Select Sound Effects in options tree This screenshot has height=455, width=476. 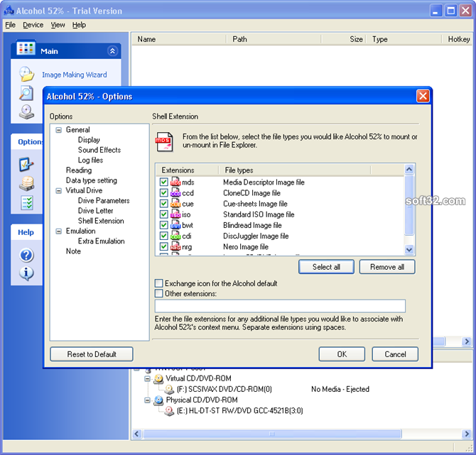click(99, 150)
